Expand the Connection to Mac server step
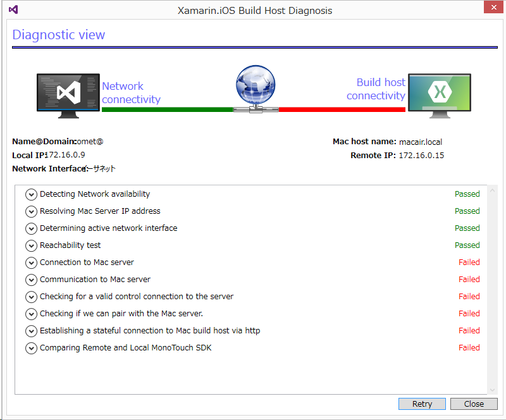Image resolution: width=506 pixels, height=420 pixels. point(31,262)
